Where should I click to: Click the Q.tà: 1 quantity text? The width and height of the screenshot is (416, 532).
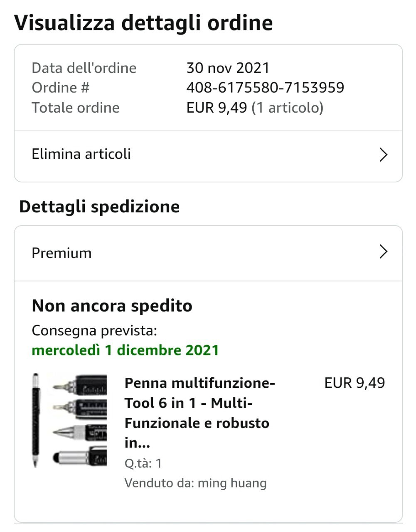point(143,463)
